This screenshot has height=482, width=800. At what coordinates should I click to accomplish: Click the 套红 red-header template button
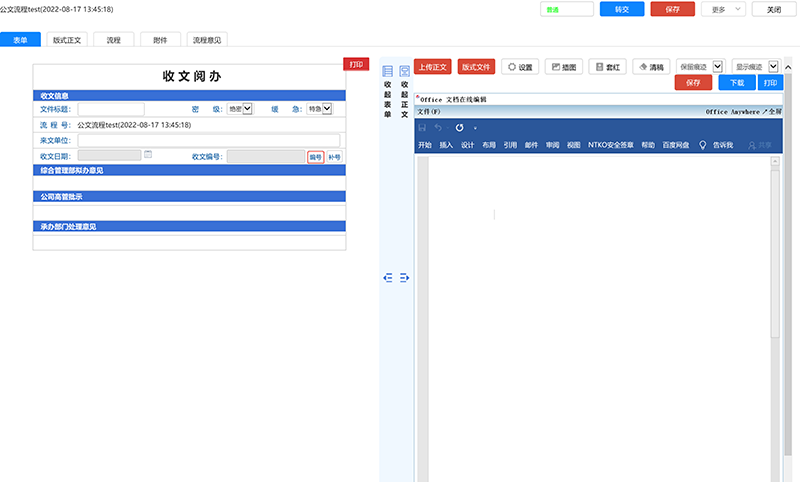pos(608,67)
